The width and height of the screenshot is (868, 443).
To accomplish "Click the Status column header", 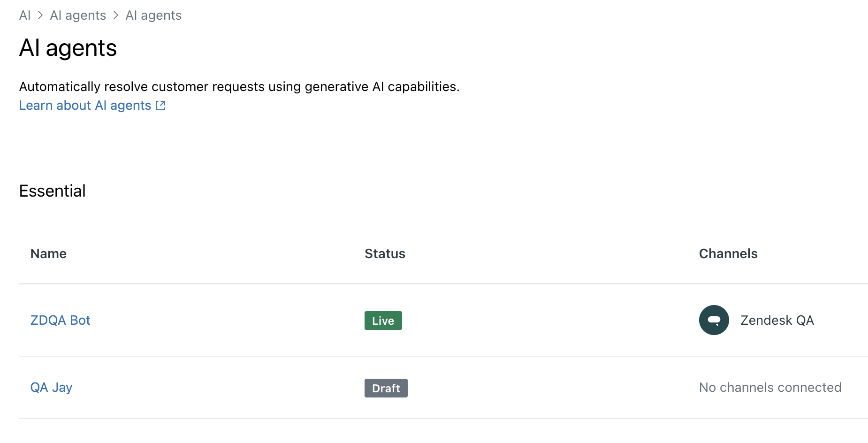I will (385, 254).
